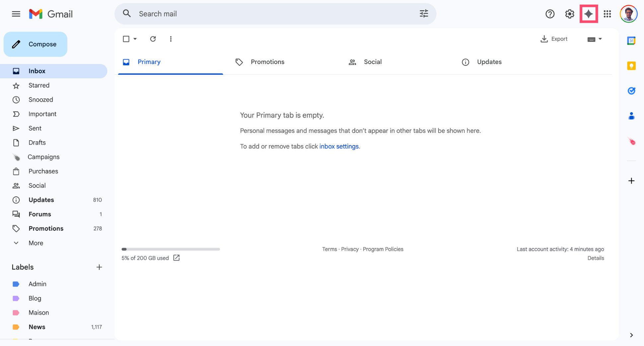Refresh the inbox

coord(153,39)
